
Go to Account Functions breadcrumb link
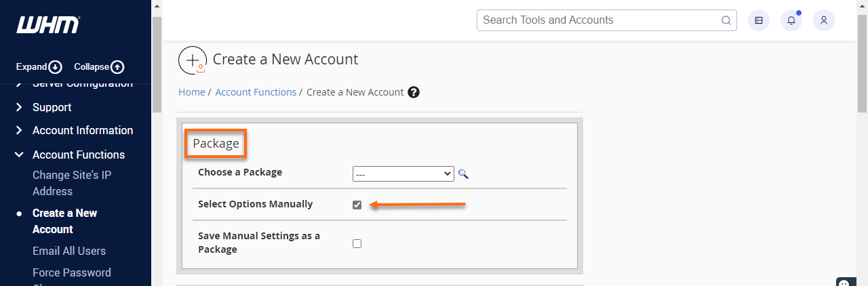256,92
